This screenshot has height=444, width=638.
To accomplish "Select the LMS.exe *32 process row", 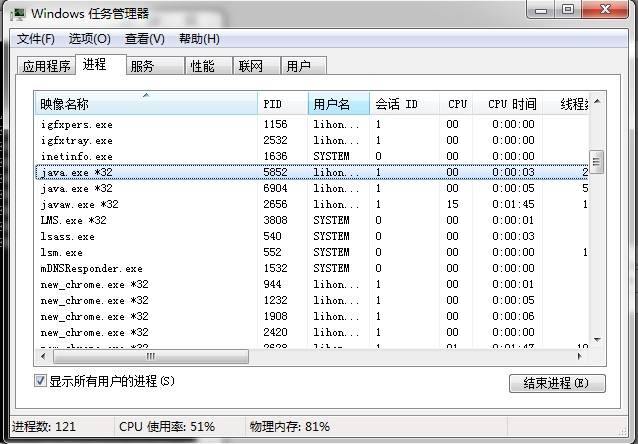I will click(312, 220).
